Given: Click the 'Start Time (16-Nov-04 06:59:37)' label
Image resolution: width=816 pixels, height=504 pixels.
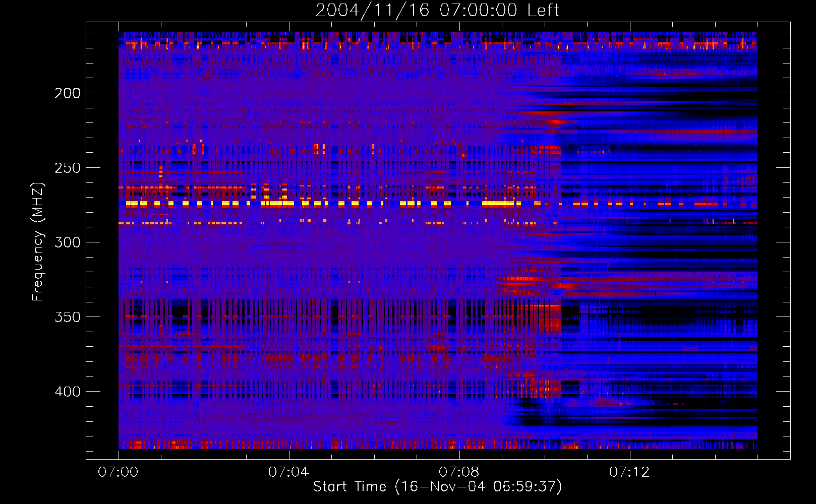Looking at the screenshot, I should pyautogui.click(x=437, y=487).
